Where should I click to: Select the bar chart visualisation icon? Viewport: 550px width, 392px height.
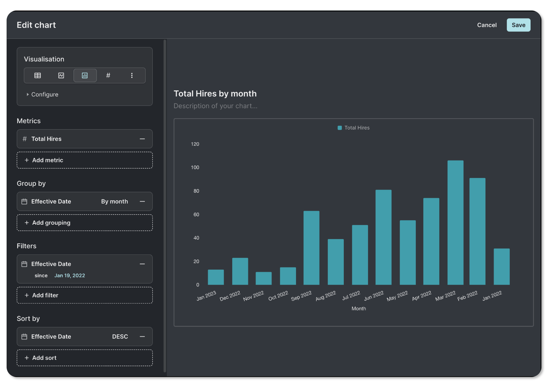(85, 76)
